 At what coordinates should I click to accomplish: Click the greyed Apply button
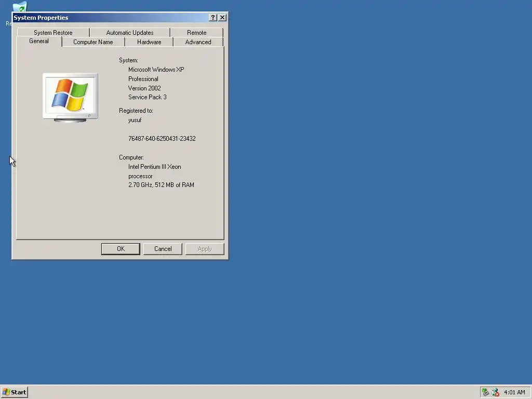pyautogui.click(x=205, y=249)
